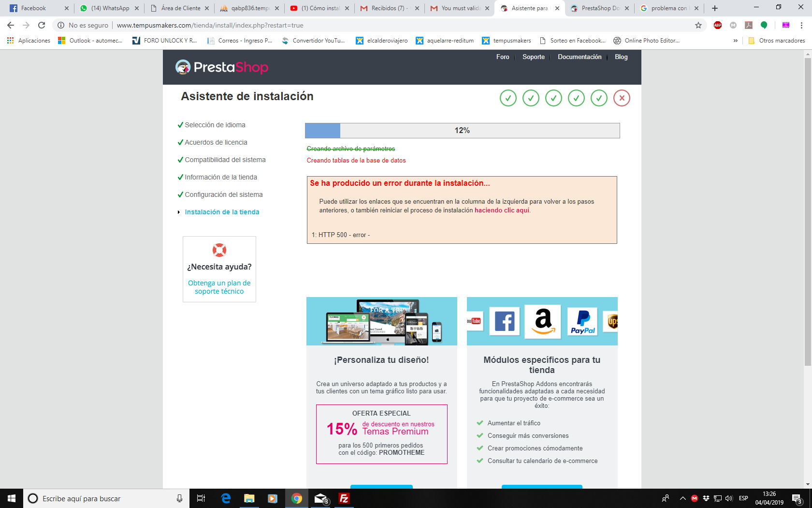Open the Foro link in the header

click(503, 57)
